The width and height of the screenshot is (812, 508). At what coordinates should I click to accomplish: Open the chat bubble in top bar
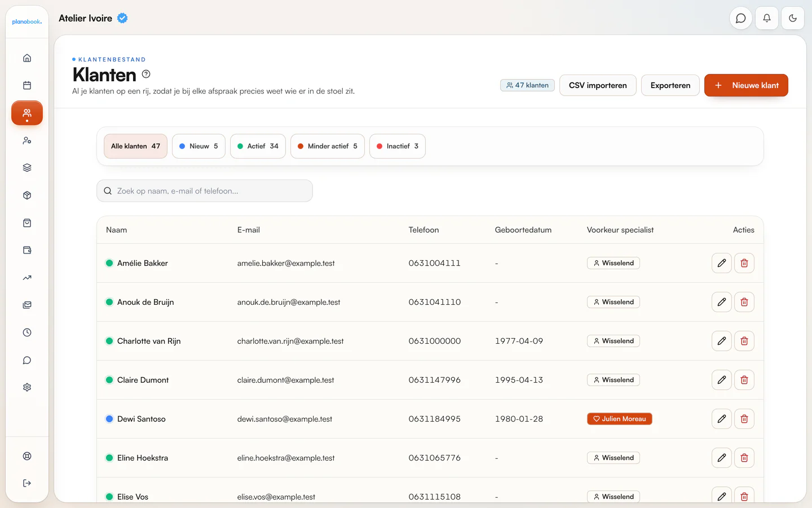[741, 18]
